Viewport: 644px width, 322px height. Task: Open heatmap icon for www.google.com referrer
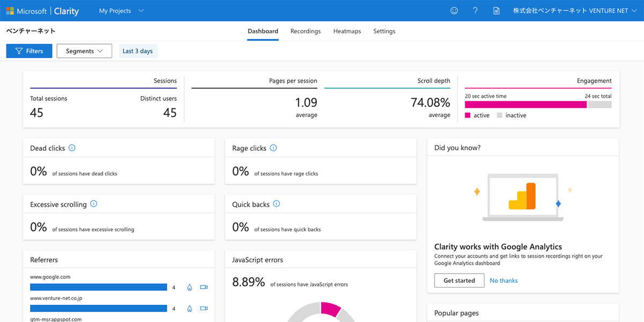coord(189,288)
